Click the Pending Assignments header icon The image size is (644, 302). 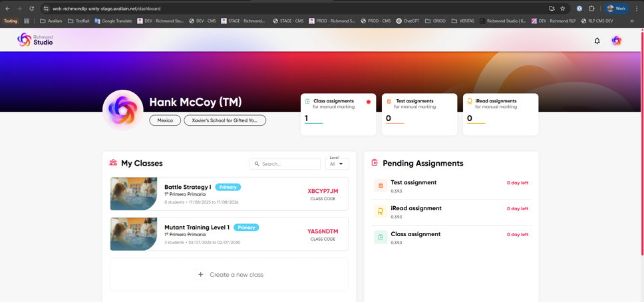coord(375,163)
